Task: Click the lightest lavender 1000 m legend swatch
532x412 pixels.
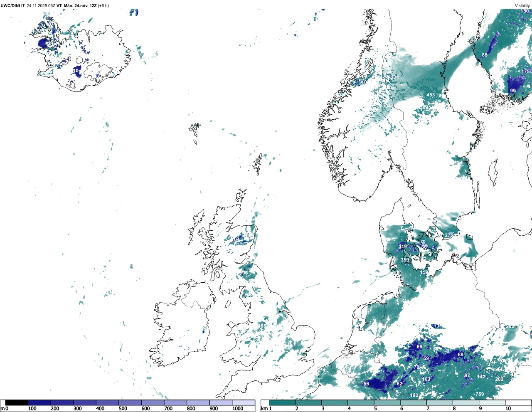Action: tap(244, 402)
